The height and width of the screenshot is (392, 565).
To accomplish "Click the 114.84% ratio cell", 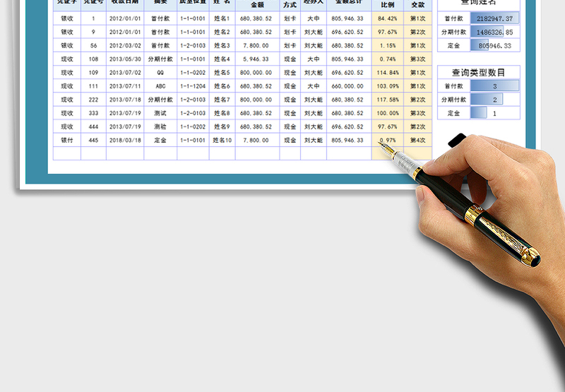I will (x=388, y=73).
